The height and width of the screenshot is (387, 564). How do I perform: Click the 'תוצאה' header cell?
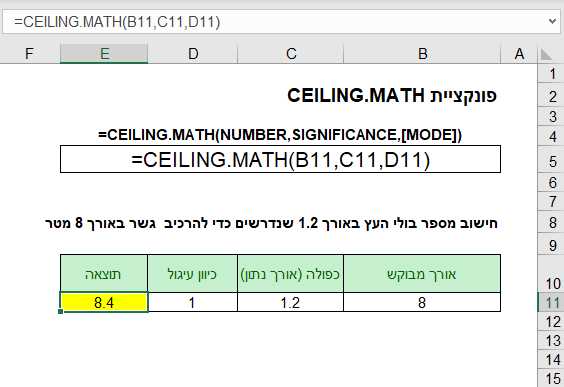(104, 274)
